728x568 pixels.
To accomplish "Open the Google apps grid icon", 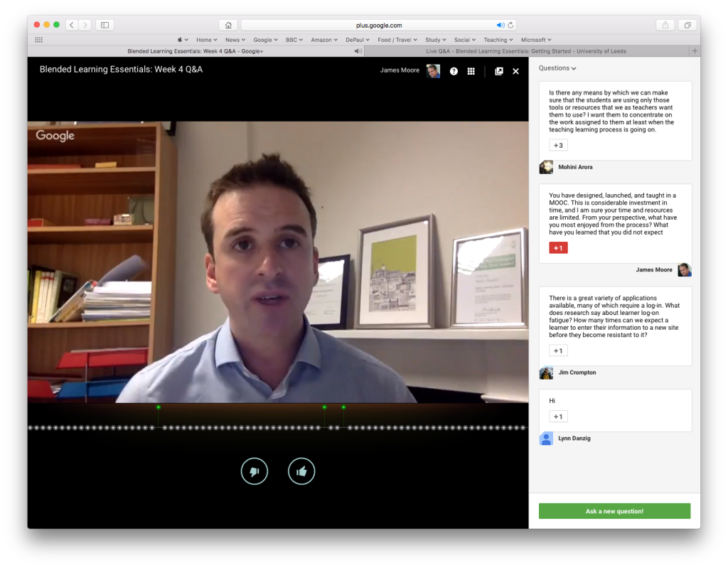I will (x=471, y=71).
